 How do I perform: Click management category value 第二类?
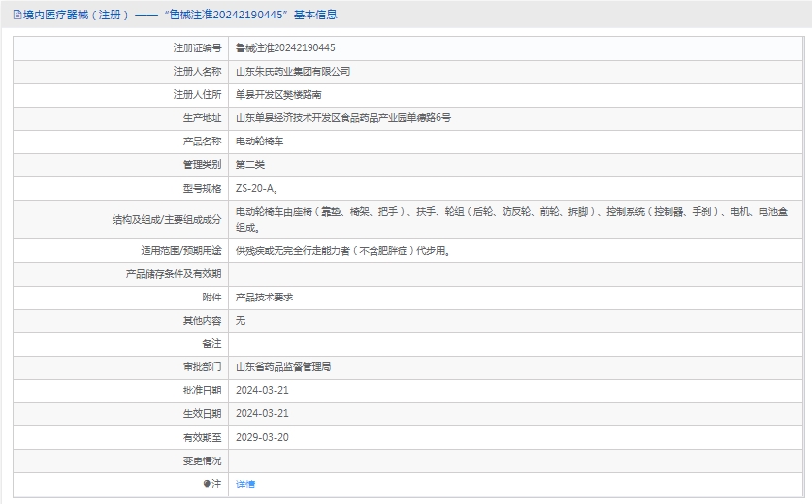pos(250,165)
